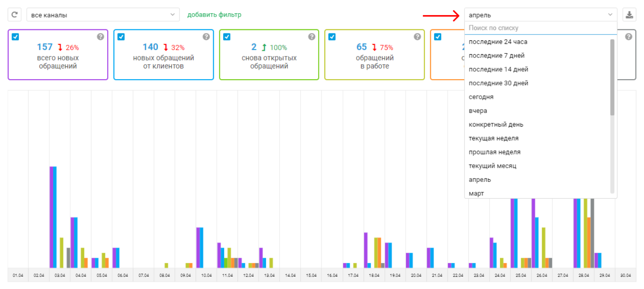Click the purple bar for 03.04
The width and height of the screenshot is (644, 289).
click(x=51, y=217)
